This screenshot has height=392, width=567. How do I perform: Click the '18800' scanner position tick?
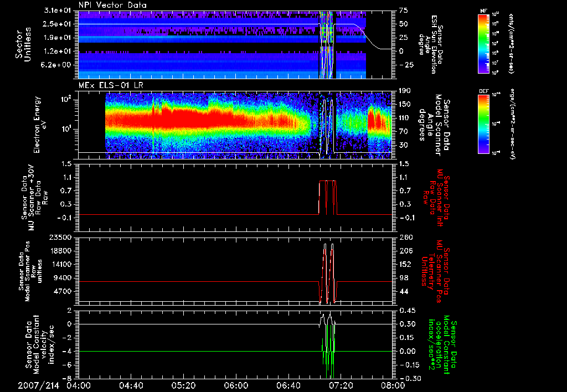tap(61, 251)
